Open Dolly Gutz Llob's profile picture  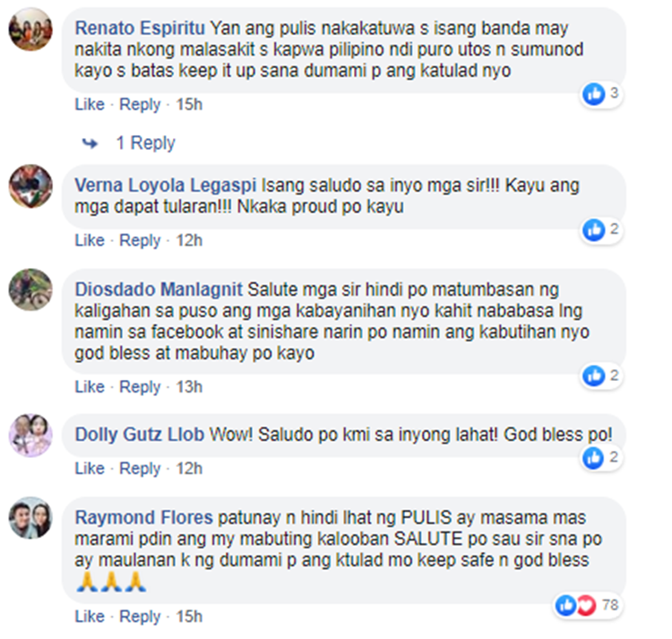[30, 436]
